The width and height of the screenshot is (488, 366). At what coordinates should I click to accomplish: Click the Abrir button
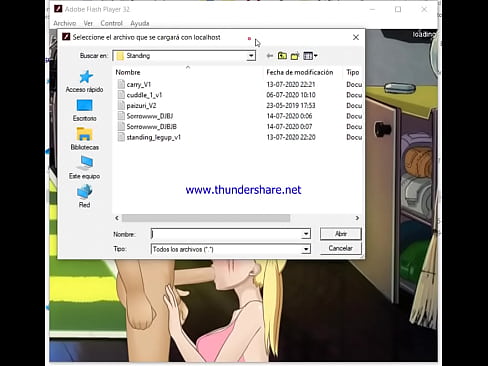pos(341,234)
